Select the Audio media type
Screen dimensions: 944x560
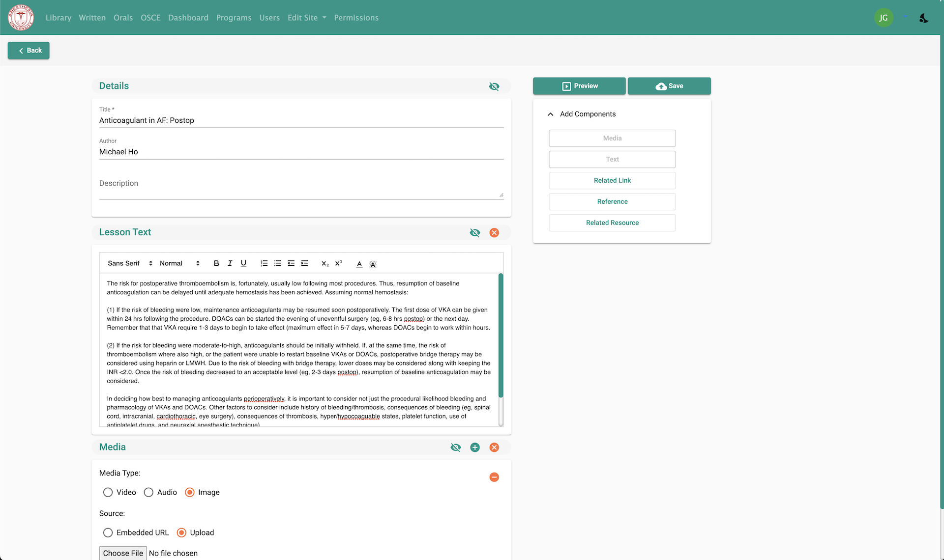[x=148, y=492]
